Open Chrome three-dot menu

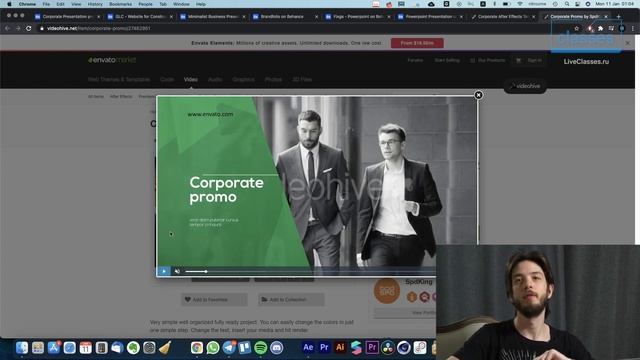633,28
